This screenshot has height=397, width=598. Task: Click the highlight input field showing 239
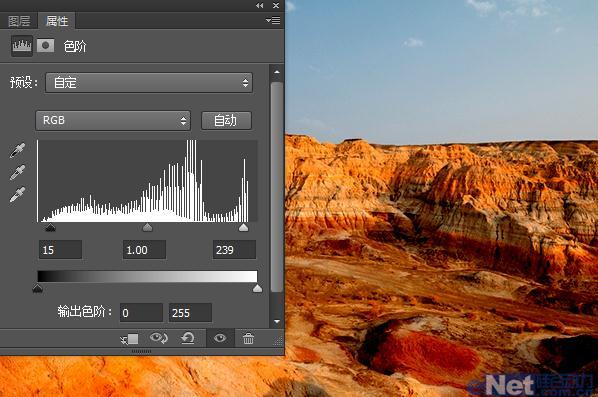click(234, 250)
